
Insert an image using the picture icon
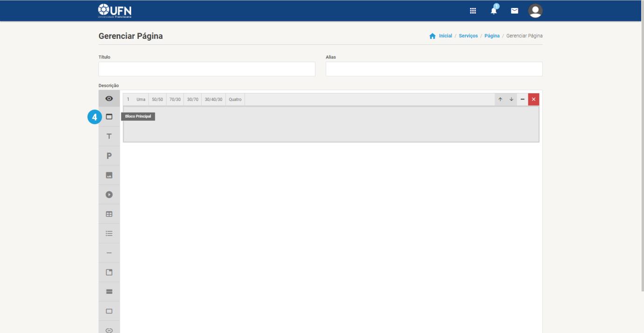(109, 175)
